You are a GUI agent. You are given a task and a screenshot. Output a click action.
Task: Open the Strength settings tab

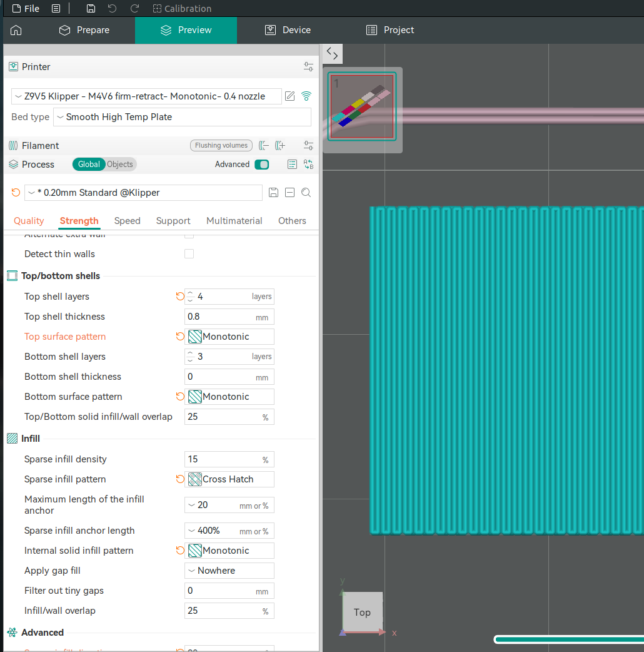tap(79, 221)
